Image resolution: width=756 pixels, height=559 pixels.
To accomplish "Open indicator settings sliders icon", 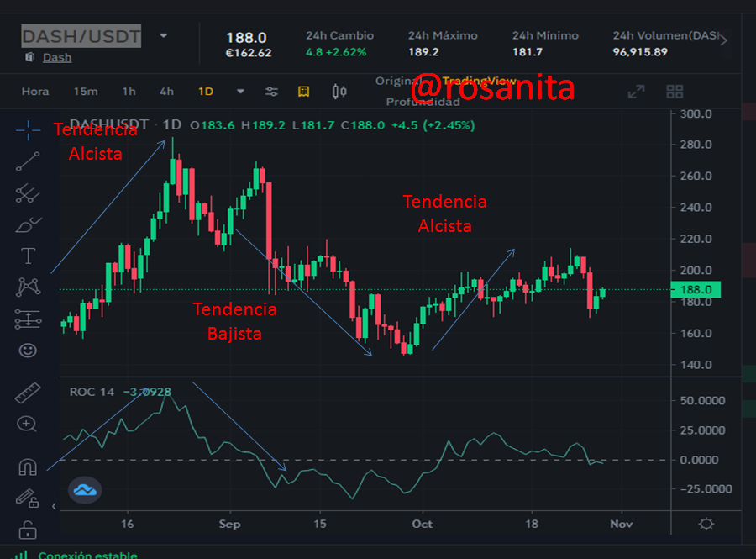I will [x=271, y=92].
